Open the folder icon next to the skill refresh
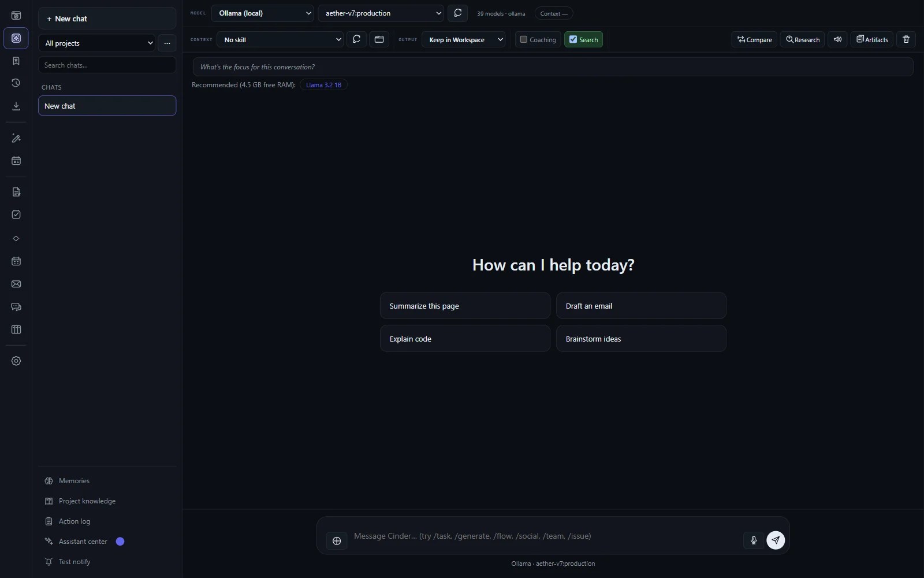The width and height of the screenshot is (924, 578). coord(379,39)
